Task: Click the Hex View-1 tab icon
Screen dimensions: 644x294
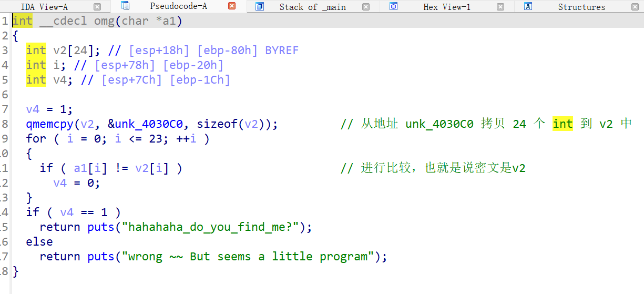Action: click(393, 6)
